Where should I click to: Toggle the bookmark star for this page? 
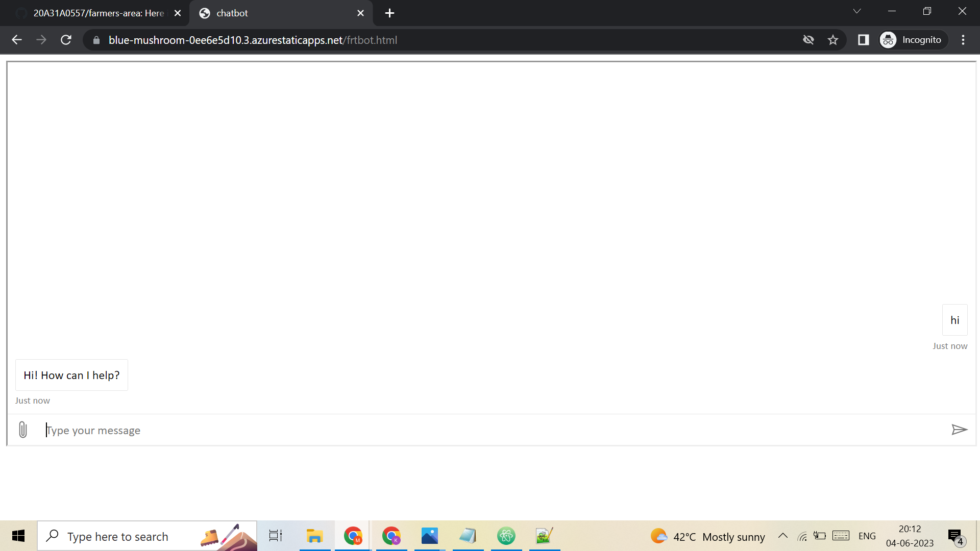(x=833, y=40)
